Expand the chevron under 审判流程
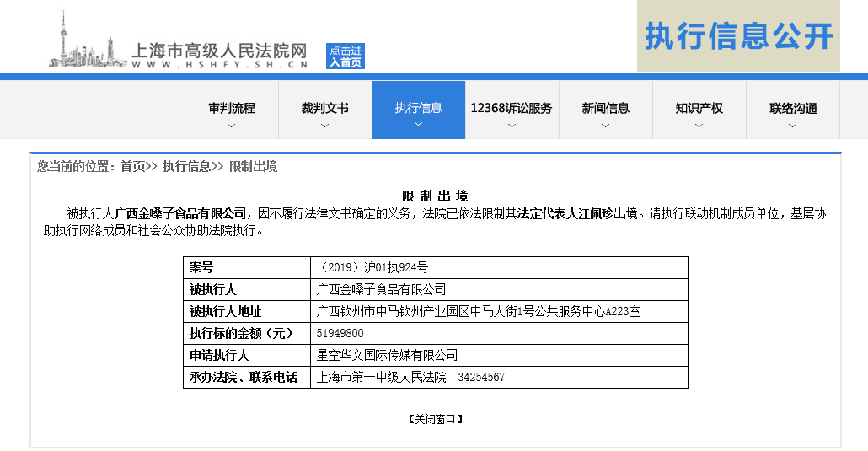The image size is (868, 451). (x=232, y=126)
